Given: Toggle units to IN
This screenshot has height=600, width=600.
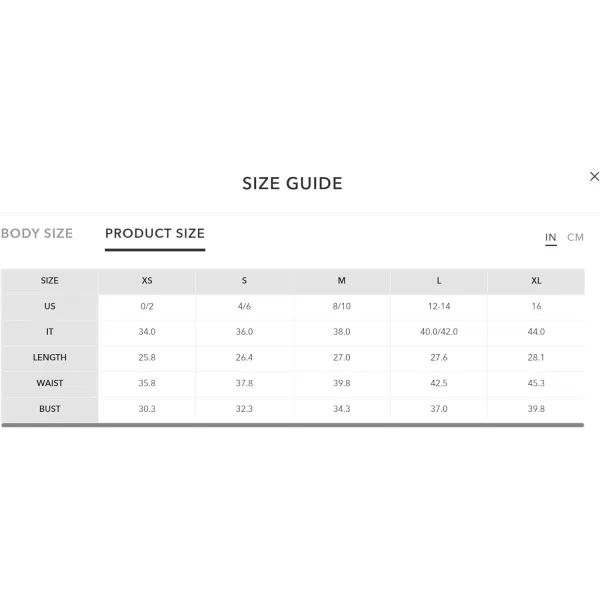Looking at the screenshot, I should point(551,237).
